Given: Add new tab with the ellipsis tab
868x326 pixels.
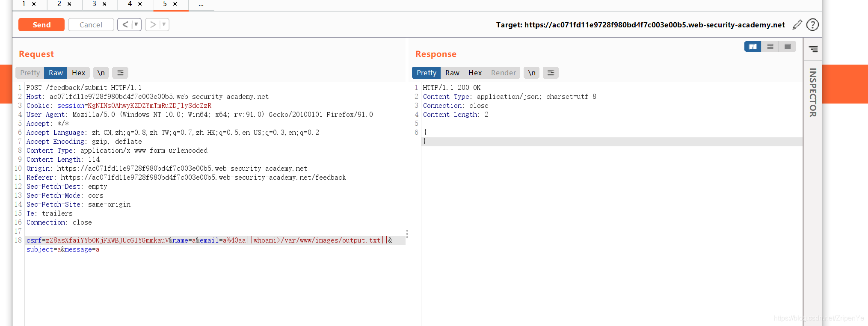Looking at the screenshot, I should coord(201,4).
